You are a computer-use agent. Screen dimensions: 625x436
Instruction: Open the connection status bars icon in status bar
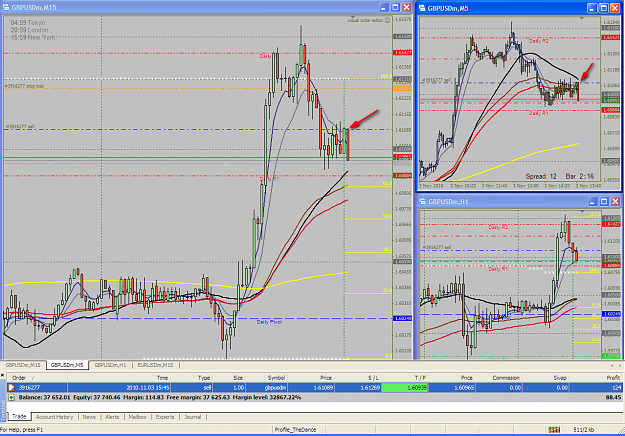click(x=554, y=429)
